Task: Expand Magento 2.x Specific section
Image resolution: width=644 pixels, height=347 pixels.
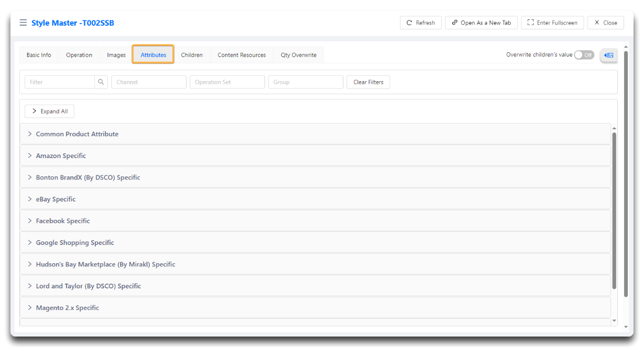Action: pyautogui.click(x=315, y=308)
